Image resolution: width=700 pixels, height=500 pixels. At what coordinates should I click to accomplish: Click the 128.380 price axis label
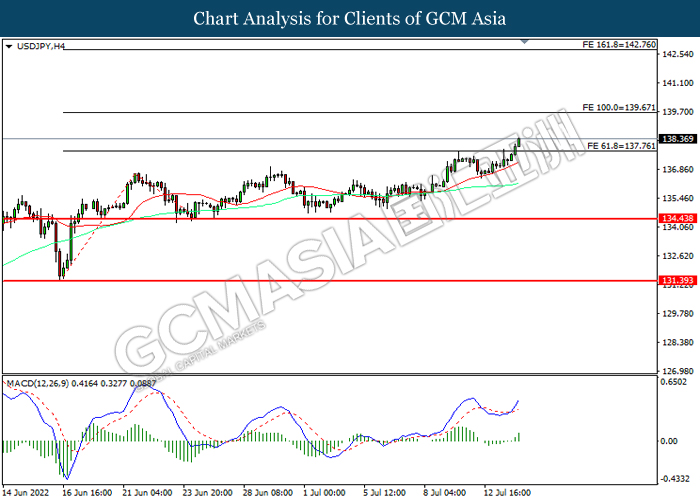pos(678,342)
